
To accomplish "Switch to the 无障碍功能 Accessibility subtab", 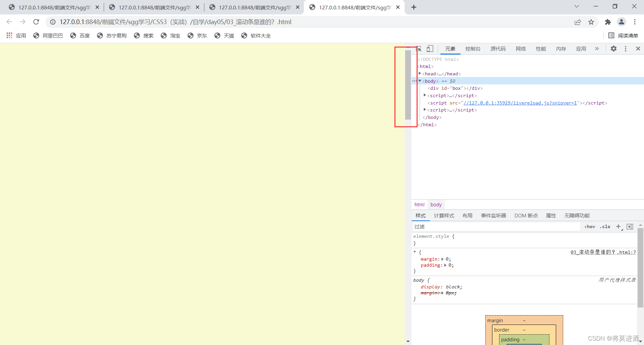I will point(577,216).
